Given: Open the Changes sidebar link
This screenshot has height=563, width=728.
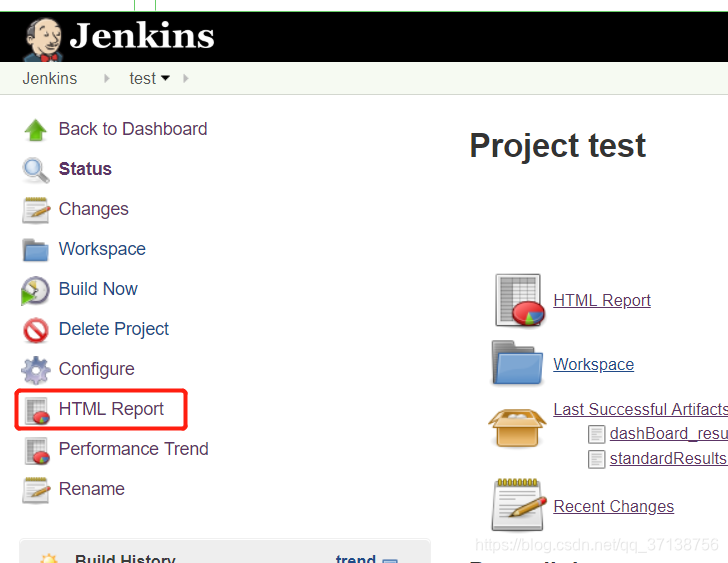Looking at the screenshot, I should [93, 209].
